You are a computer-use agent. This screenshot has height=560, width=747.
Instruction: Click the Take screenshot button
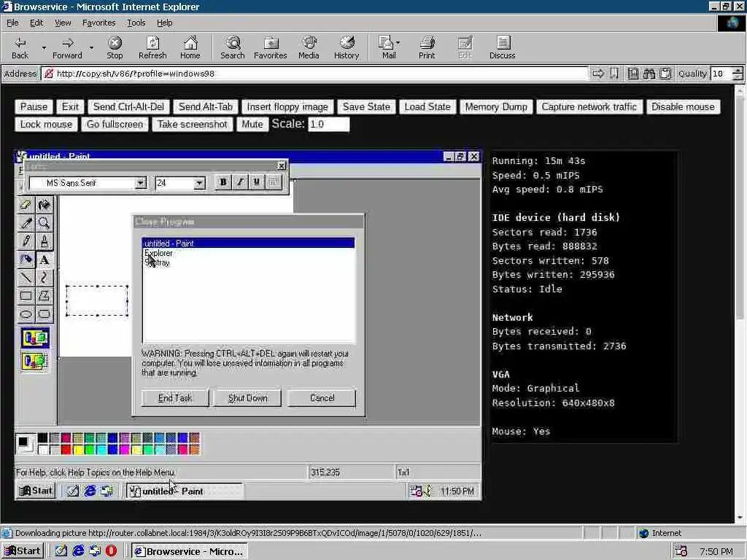(193, 125)
